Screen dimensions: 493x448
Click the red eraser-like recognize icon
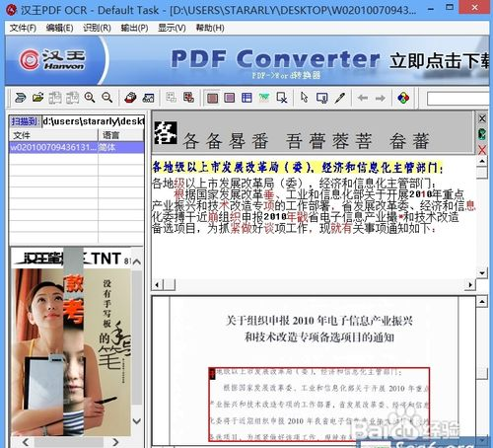tap(130, 98)
